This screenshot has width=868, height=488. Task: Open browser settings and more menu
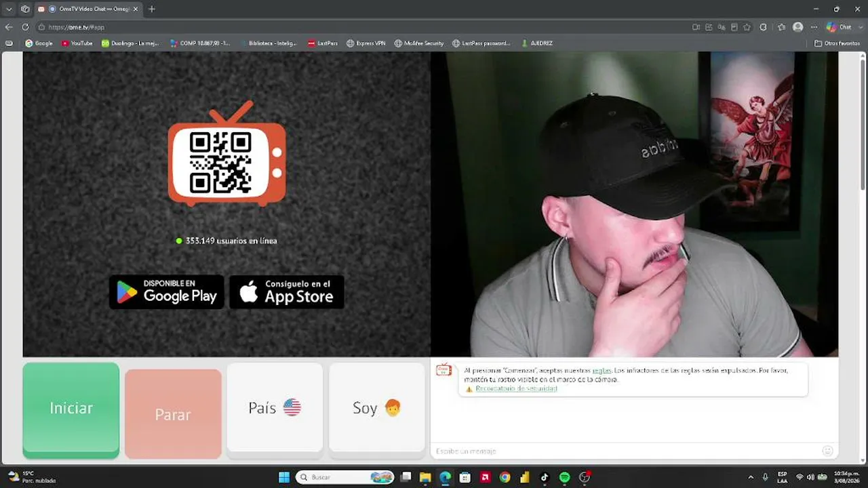[x=814, y=27]
